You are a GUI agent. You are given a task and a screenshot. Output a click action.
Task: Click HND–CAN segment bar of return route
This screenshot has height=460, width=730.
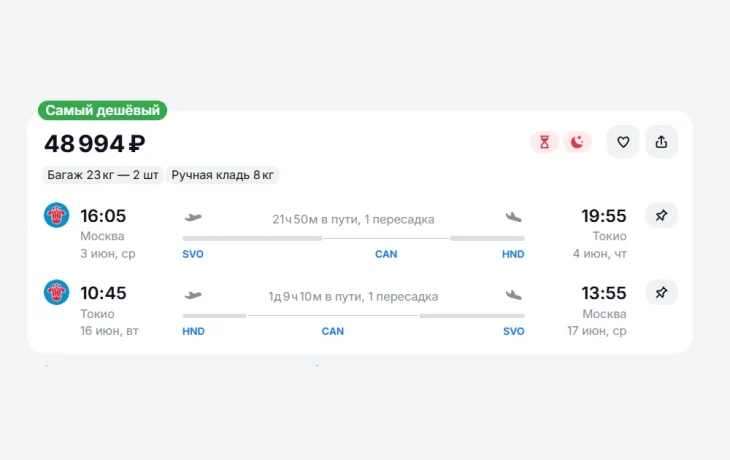(214, 316)
